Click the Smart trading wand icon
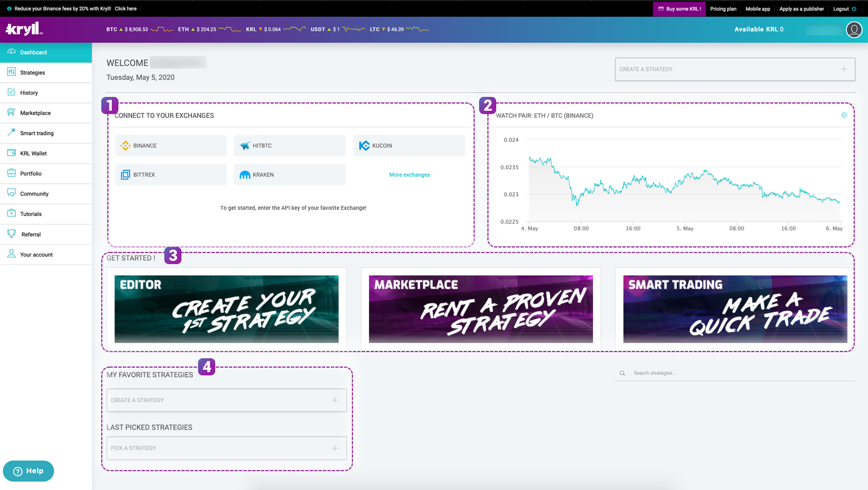Screen dimensions: 868x490 pyautogui.click(x=11, y=132)
